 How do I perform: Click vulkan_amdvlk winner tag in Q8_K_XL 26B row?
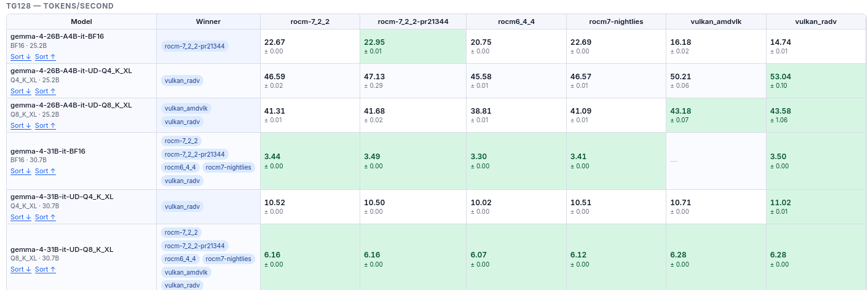[186, 108]
